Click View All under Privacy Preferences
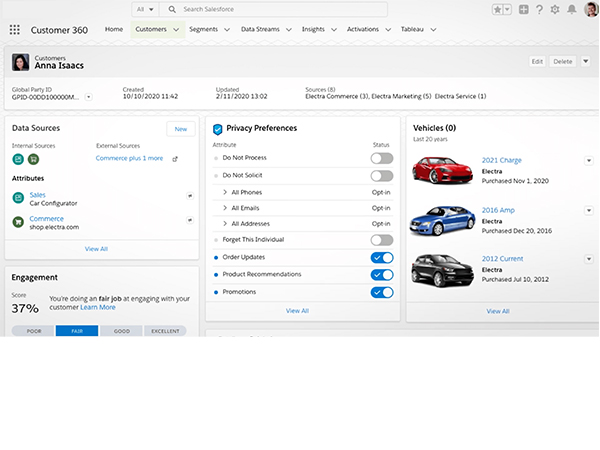 tap(297, 311)
